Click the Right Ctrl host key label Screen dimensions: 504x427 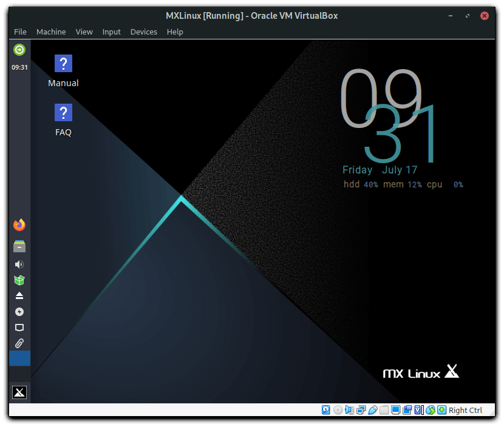pyautogui.click(x=465, y=410)
